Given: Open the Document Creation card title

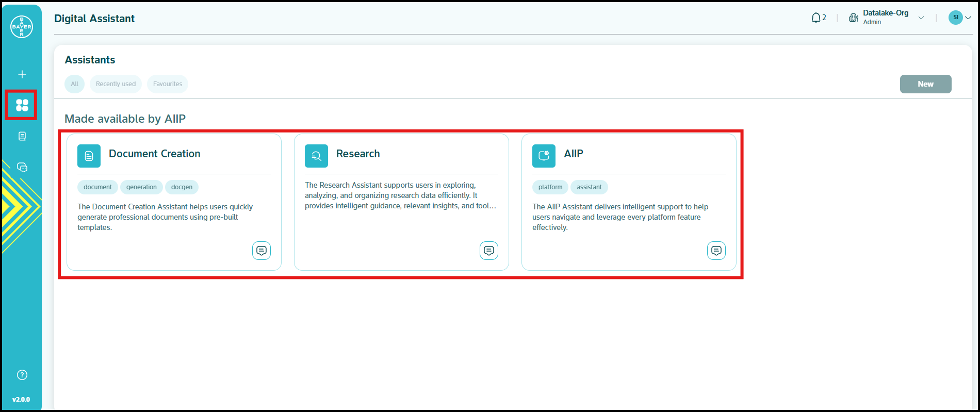Looking at the screenshot, I should click(154, 154).
